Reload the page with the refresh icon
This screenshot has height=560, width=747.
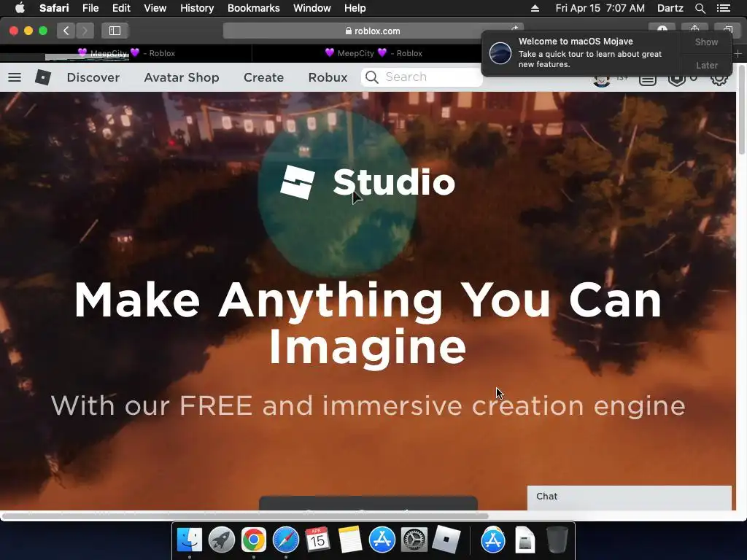tap(514, 28)
